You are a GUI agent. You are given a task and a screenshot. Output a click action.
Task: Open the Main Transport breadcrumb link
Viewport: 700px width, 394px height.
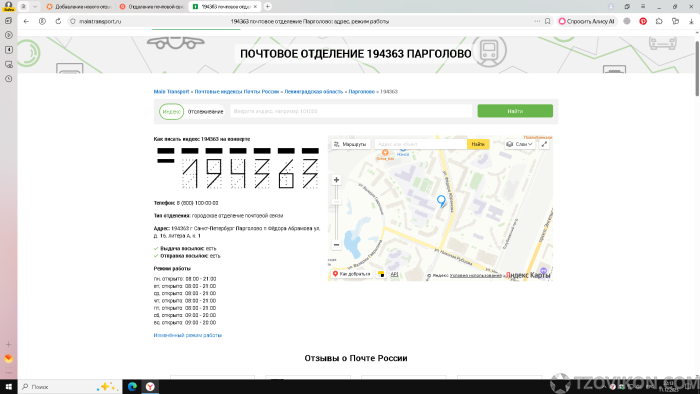(171, 91)
